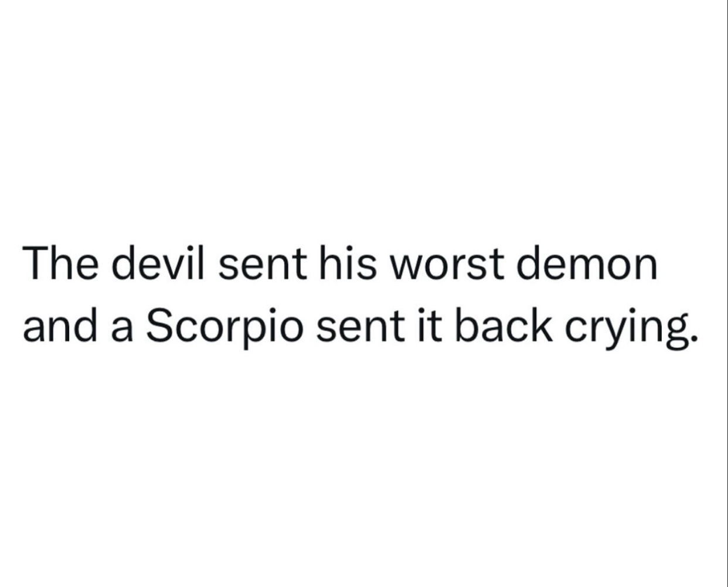The height and width of the screenshot is (587, 728).
Task: Click the period after "crying"
Action: coord(693,337)
